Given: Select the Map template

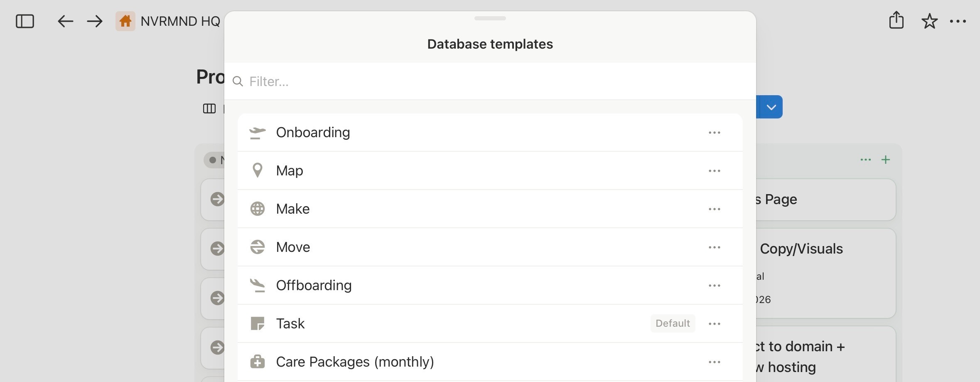Looking at the screenshot, I should pos(290,171).
